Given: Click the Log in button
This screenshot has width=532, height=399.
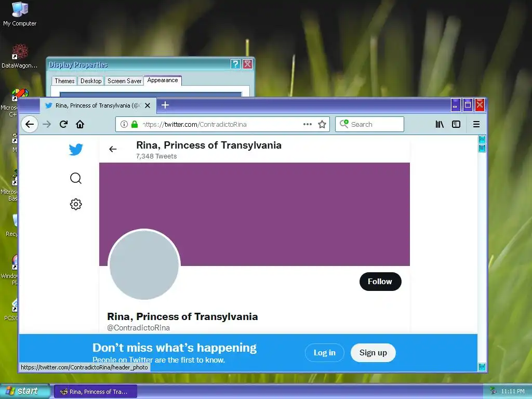Looking at the screenshot, I should (x=324, y=353).
